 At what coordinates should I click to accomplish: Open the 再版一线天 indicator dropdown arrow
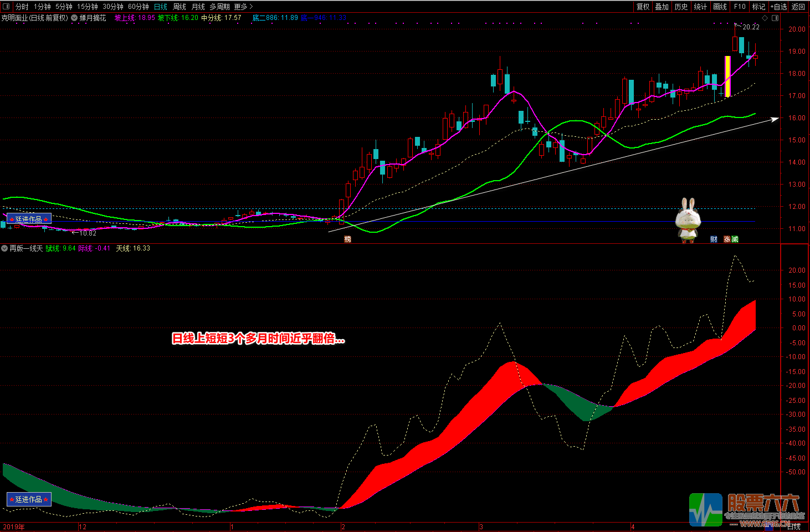4,248
